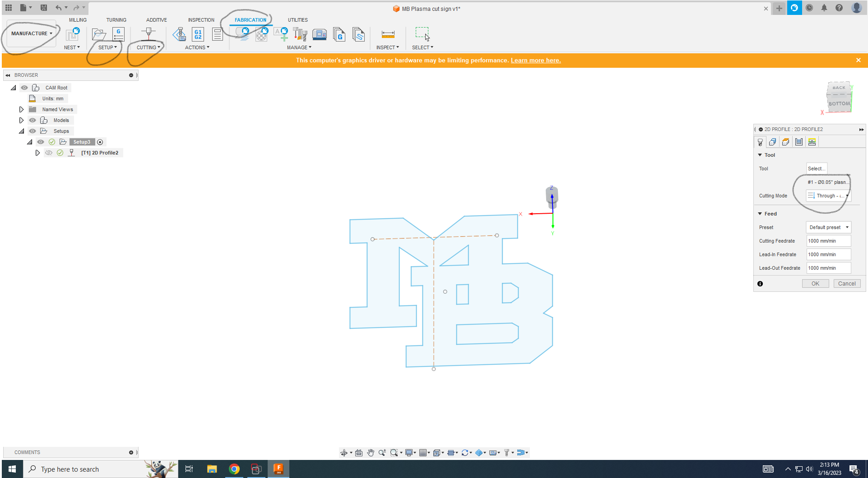Click OK to confirm the 2D Profile settings
This screenshot has height=478, width=868.
pos(815,283)
